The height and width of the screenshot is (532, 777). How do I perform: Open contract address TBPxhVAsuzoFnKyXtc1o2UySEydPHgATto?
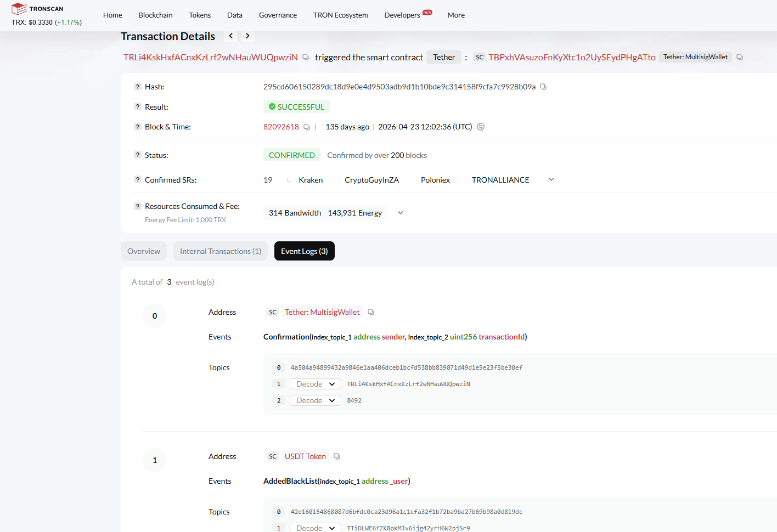click(x=572, y=57)
